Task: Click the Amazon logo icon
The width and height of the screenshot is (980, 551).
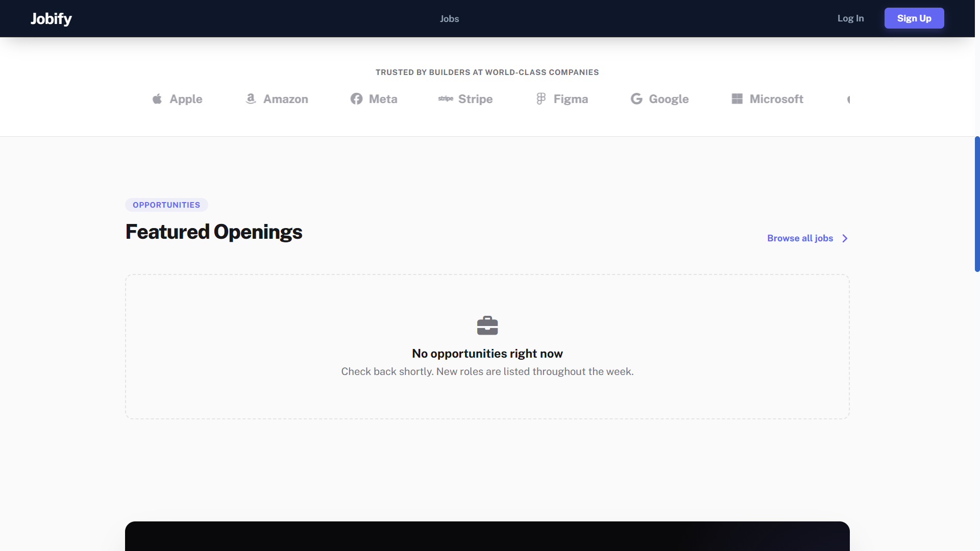Action: click(251, 99)
